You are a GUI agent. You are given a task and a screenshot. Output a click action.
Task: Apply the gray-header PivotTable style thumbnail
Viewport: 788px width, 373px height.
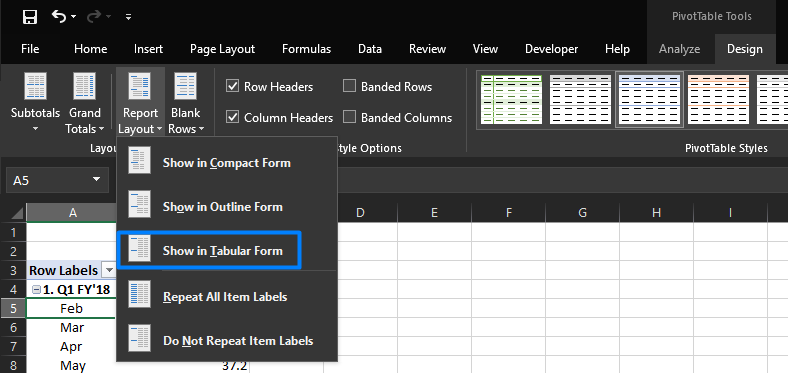(x=580, y=99)
